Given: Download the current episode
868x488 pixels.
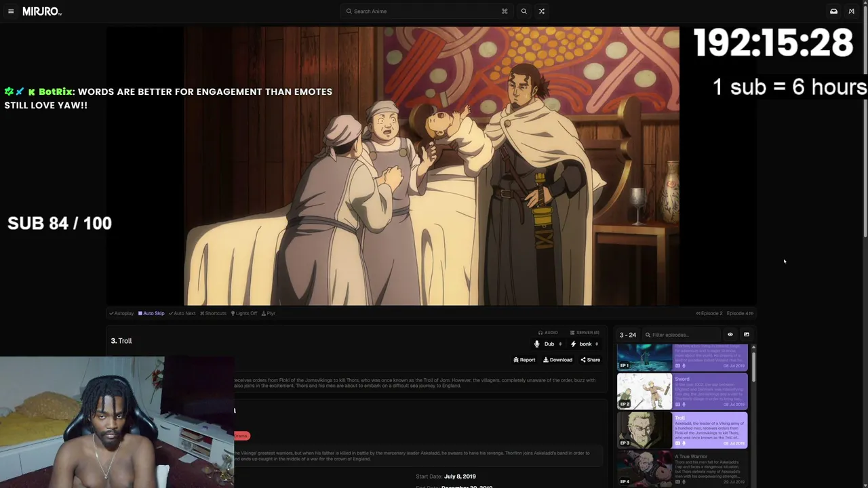Looking at the screenshot, I should 557,360.
